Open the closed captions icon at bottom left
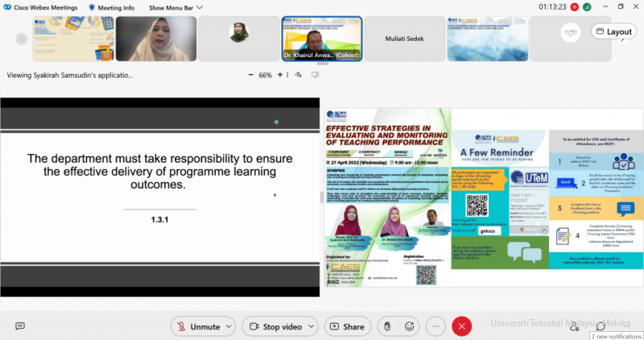Image resolution: width=644 pixels, height=340 pixels. click(x=20, y=326)
